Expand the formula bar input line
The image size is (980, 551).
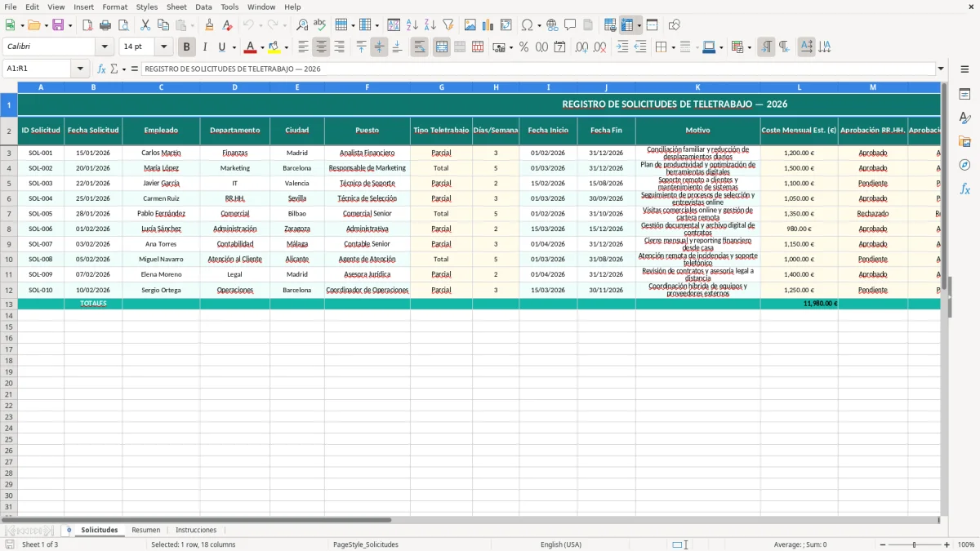(941, 69)
